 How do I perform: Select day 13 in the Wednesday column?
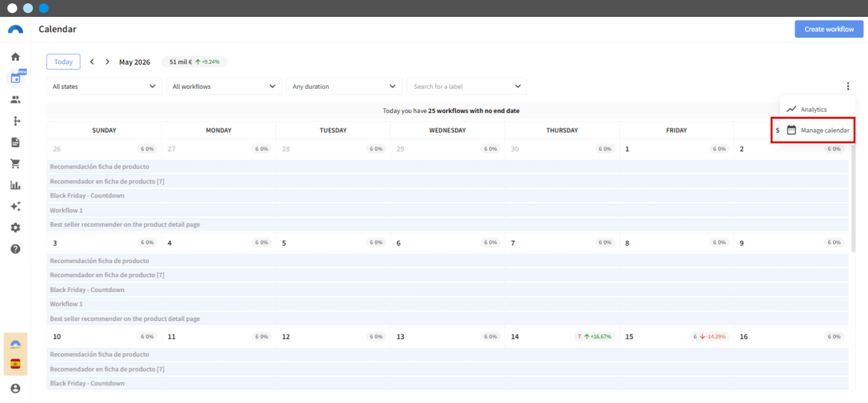[x=400, y=336]
